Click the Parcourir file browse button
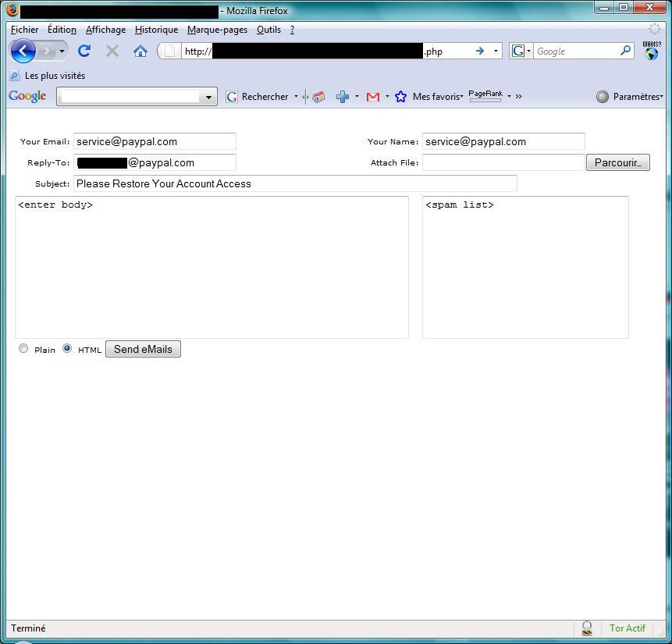Viewport: 672px width, 644px height. 617,162
